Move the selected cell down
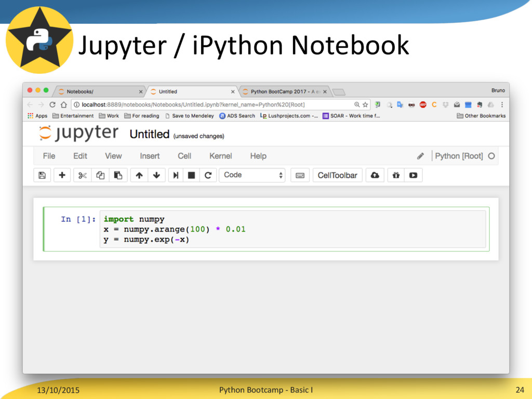 156,175
